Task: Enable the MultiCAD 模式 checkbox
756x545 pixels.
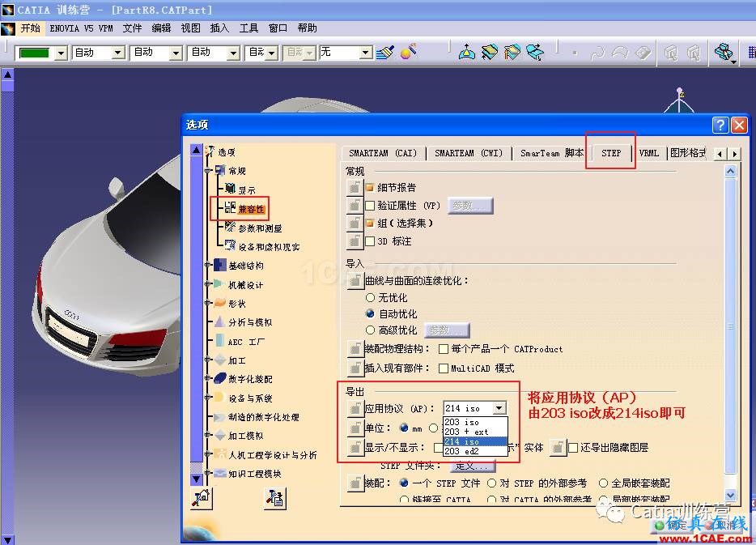Action: click(x=444, y=368)
